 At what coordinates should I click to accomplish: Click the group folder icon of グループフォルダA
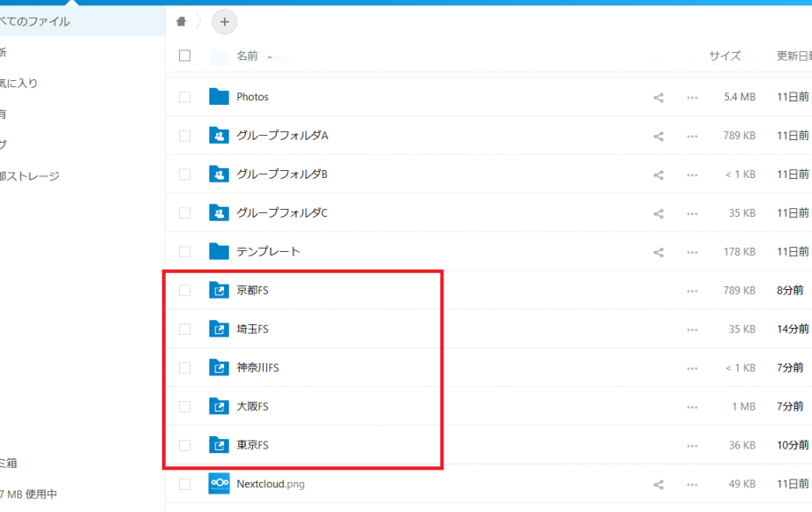219,136
